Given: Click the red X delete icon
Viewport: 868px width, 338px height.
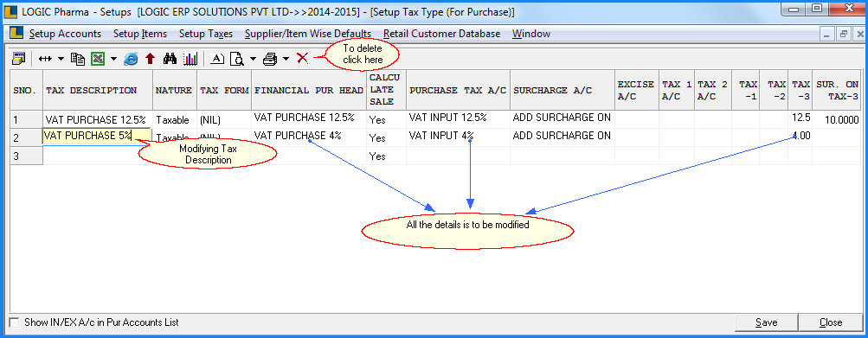Looking at the screenshot, I should 302,58.
